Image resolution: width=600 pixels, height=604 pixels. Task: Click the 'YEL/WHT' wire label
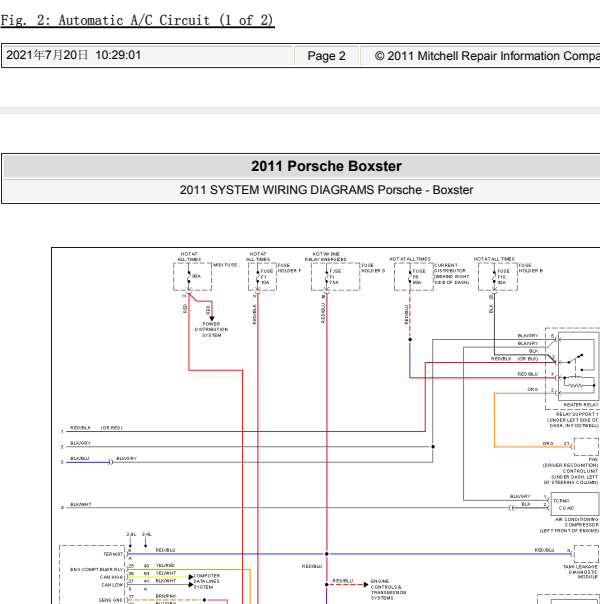(x=166, y=573)
